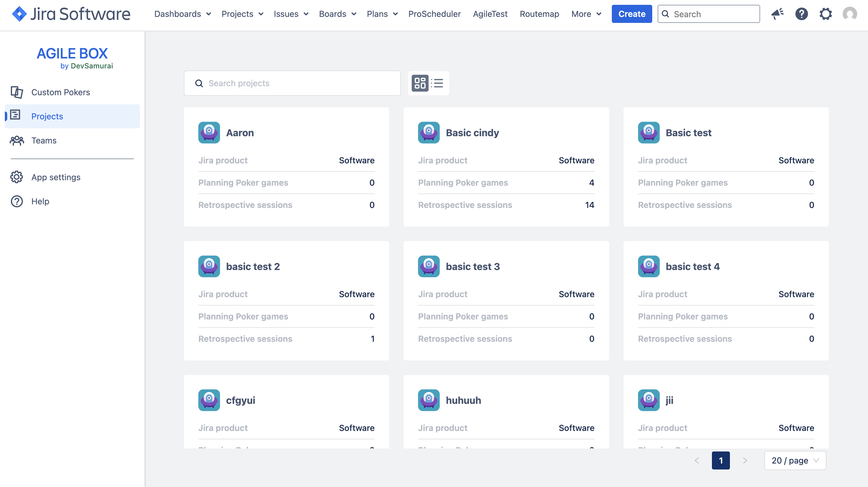This screenshot has height=487, width=868.
Task: Click the Teams people icon
Action: tap(17, 140)
